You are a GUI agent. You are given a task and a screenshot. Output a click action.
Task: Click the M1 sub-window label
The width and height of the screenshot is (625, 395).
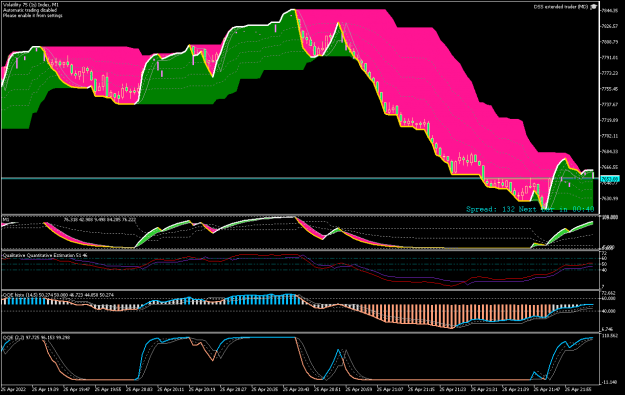click(6, 219)
